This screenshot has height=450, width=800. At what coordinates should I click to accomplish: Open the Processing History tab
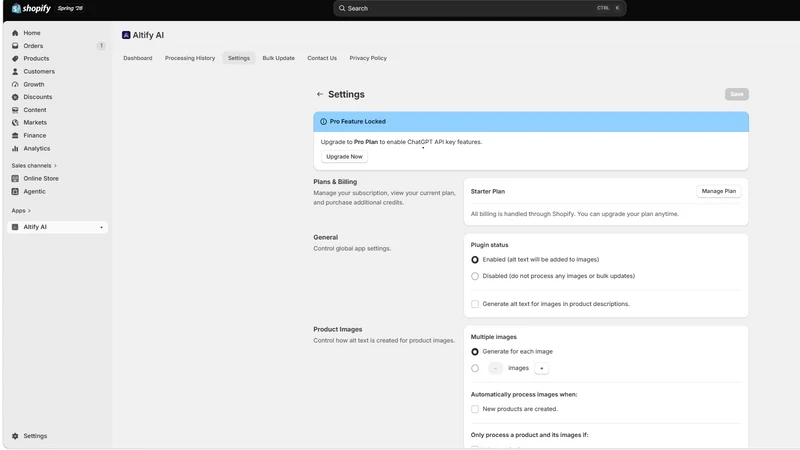190,58
